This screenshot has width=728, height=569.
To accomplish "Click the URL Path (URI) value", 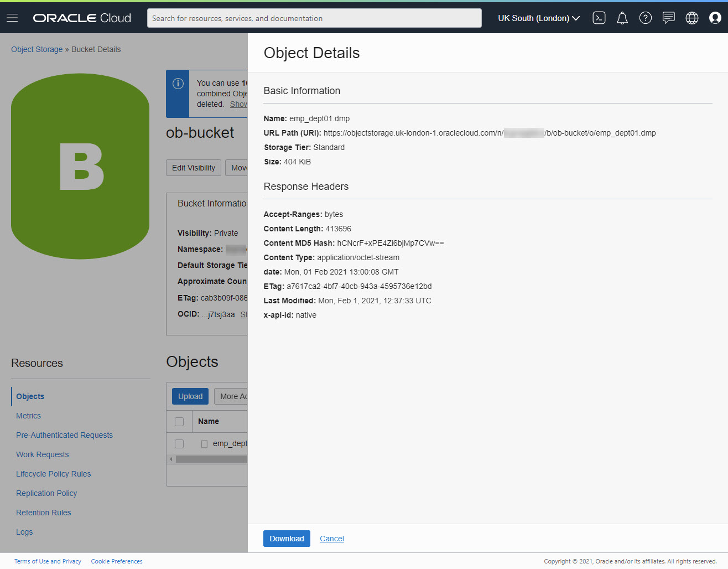I will click(490, 133).
